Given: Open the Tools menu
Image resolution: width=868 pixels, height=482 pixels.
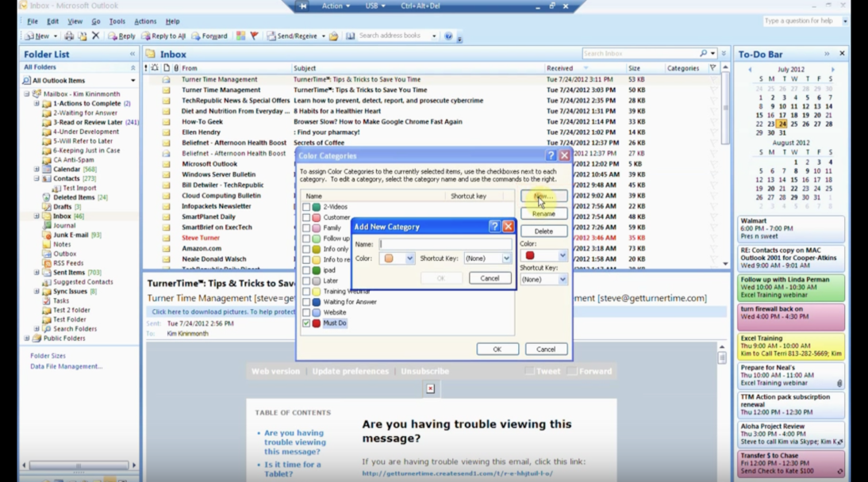Looking at the screenshot, I should [x=117, y=21].
